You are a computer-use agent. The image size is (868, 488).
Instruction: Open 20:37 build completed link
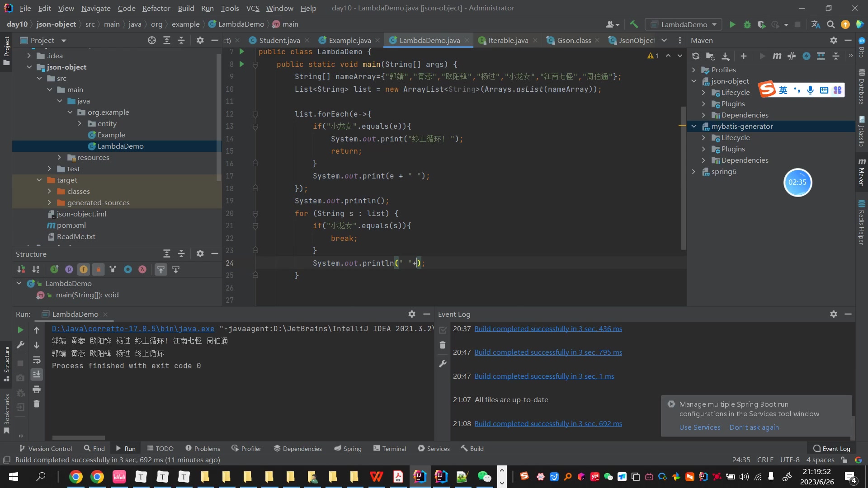[548, 328]
